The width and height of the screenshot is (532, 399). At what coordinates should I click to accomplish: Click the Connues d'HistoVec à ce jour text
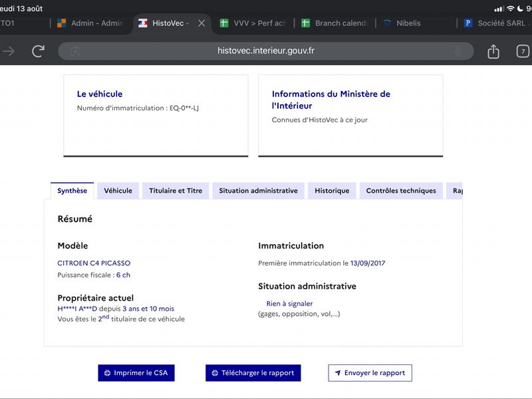tap(320, 120)
